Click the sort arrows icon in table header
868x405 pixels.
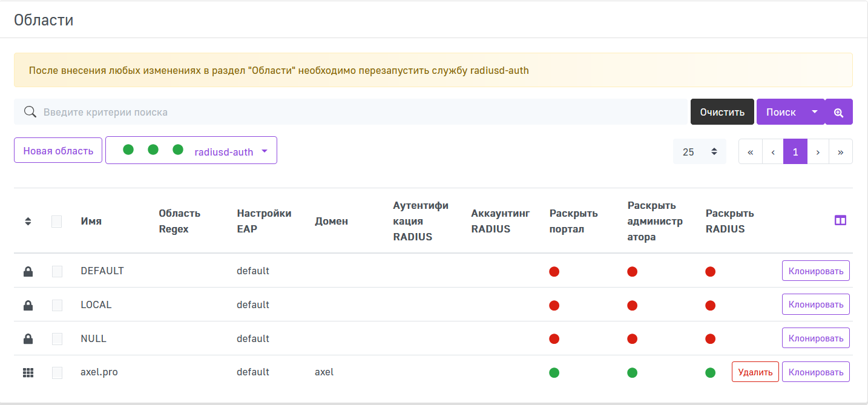[28, 222]
